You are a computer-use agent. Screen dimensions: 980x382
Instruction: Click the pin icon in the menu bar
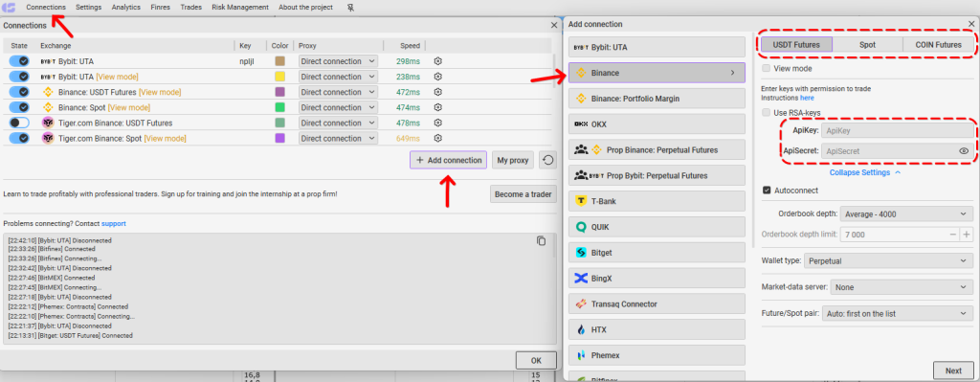tap(350, 8)
